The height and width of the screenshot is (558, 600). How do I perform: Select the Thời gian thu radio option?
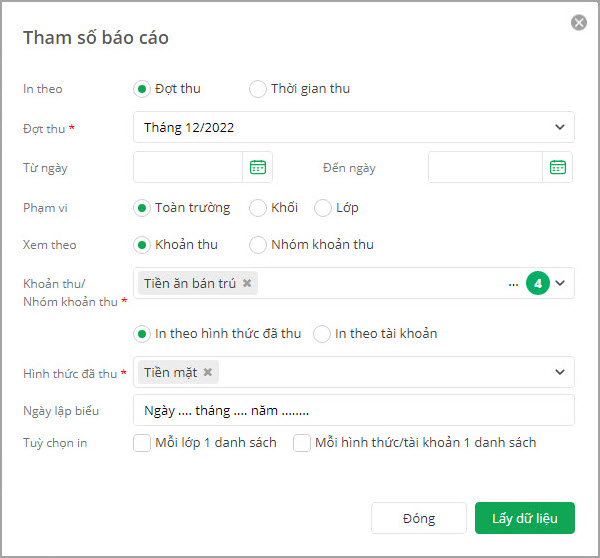(x=258, y=89)
